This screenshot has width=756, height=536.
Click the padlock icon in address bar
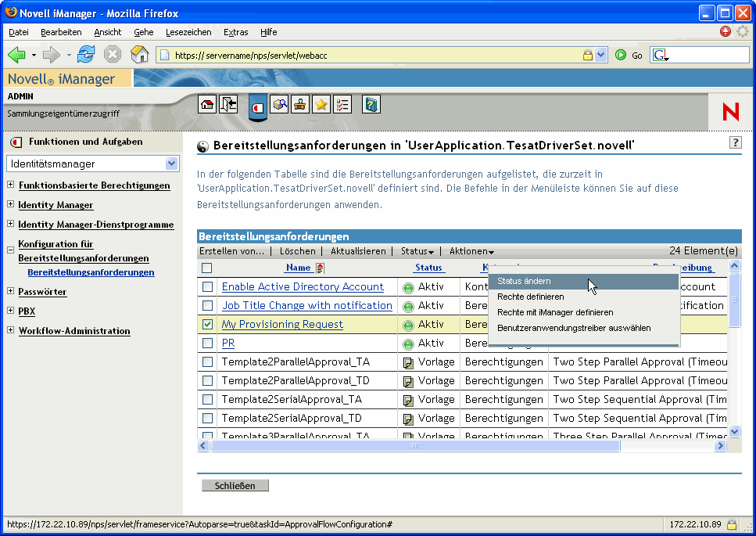tap(588, 55)
